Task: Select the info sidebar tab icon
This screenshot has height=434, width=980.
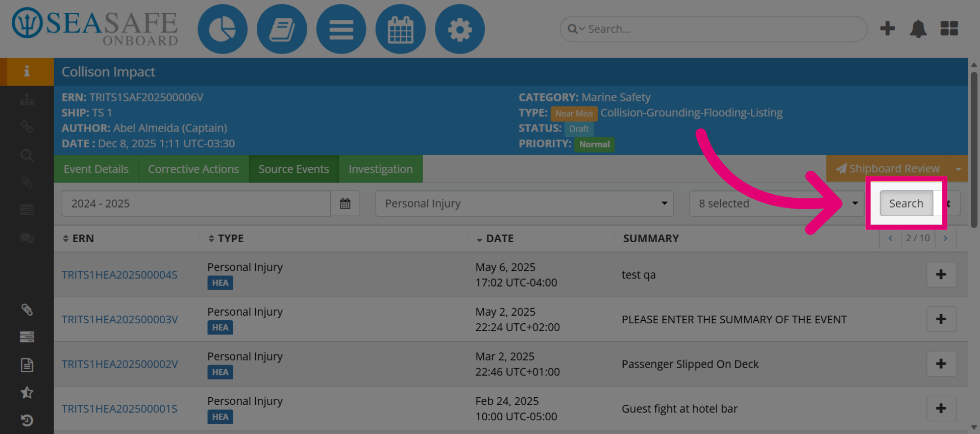Action: [27, 71]
